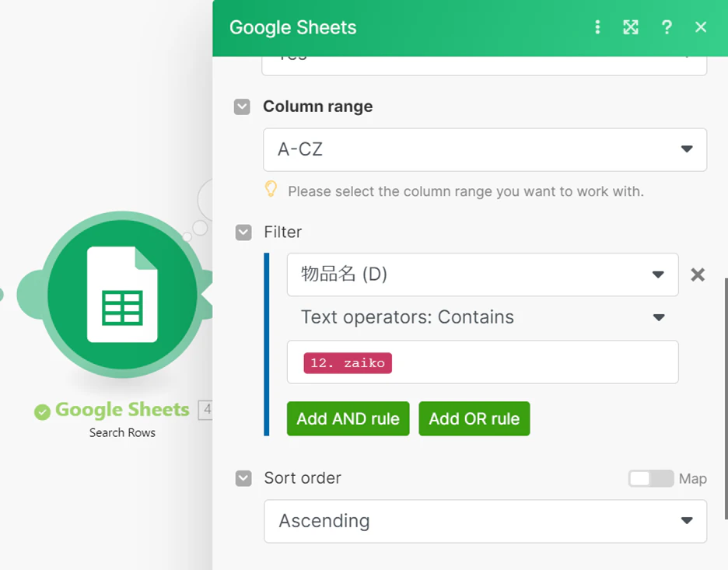
Task: Toggle the Filter section checkbox
Action: coord(243,232)
